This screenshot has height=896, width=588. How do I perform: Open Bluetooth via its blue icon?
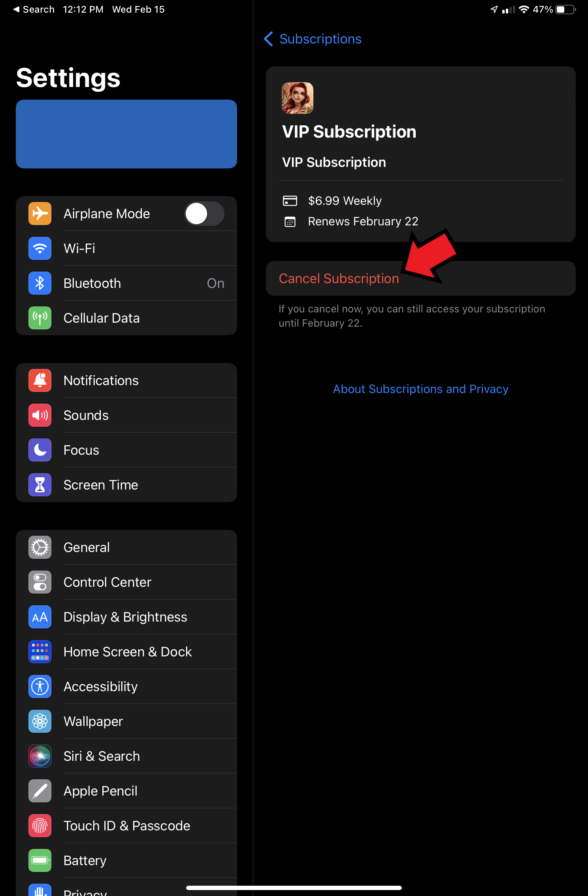coord(40,283)
